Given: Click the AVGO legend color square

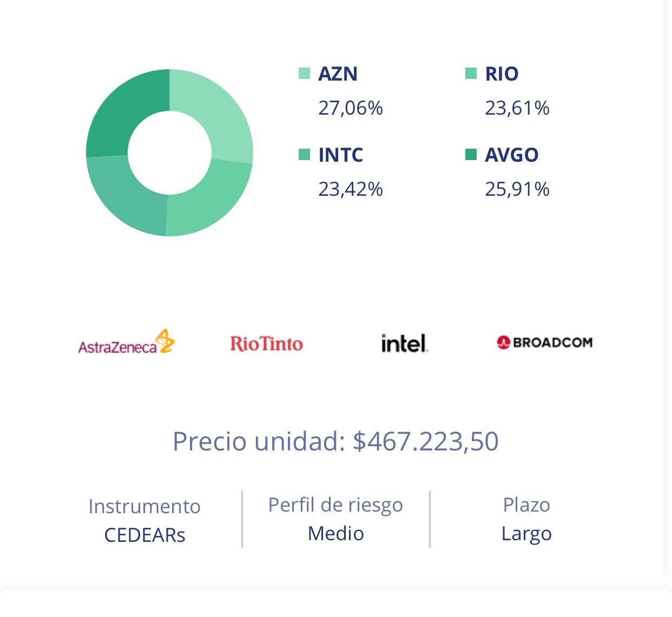Looking at the screenshot, I should (471, 155).
